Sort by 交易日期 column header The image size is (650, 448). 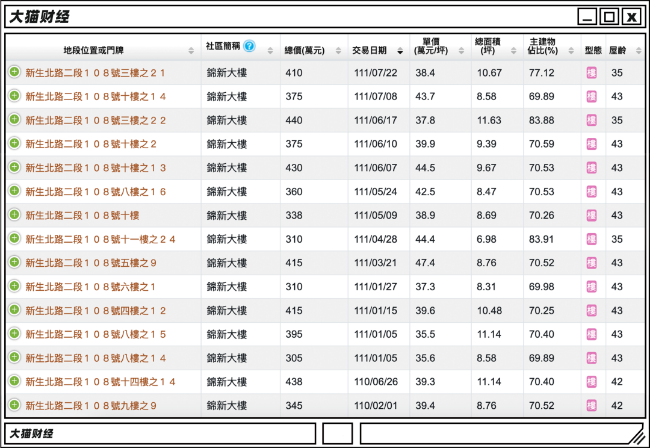click(378, 50)
